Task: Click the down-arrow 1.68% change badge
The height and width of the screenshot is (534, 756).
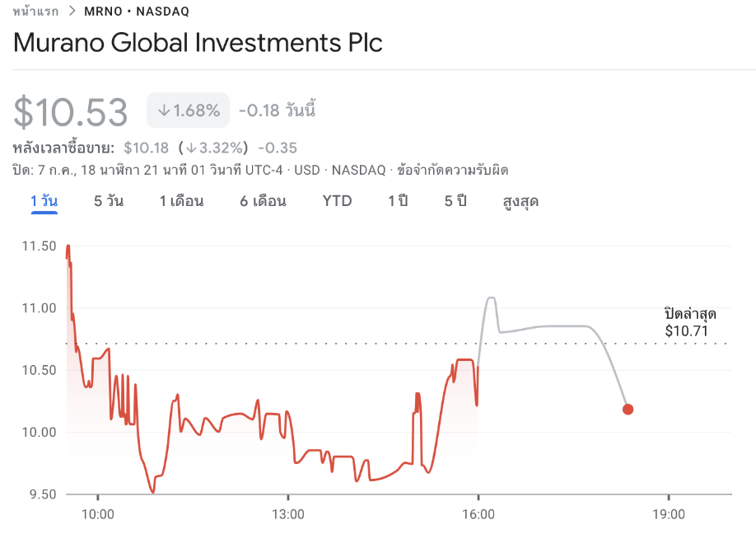Action: (188, 110)
